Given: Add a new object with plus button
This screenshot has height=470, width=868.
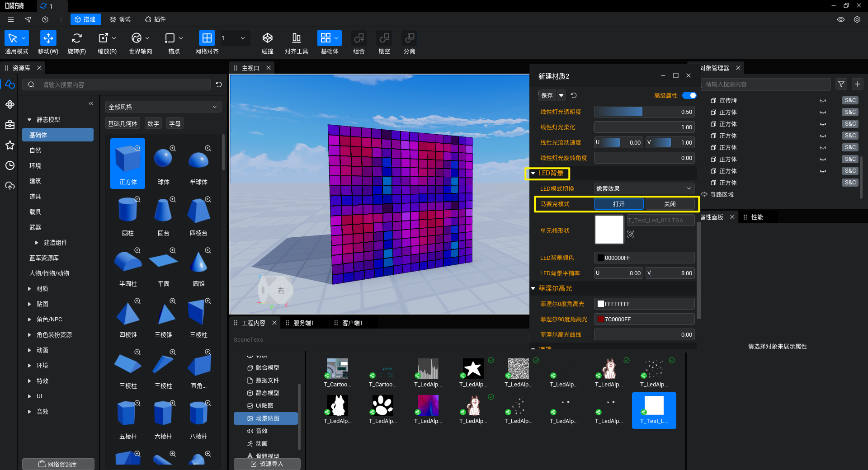Looking at the screenshot, I should [x=858, y=84].
